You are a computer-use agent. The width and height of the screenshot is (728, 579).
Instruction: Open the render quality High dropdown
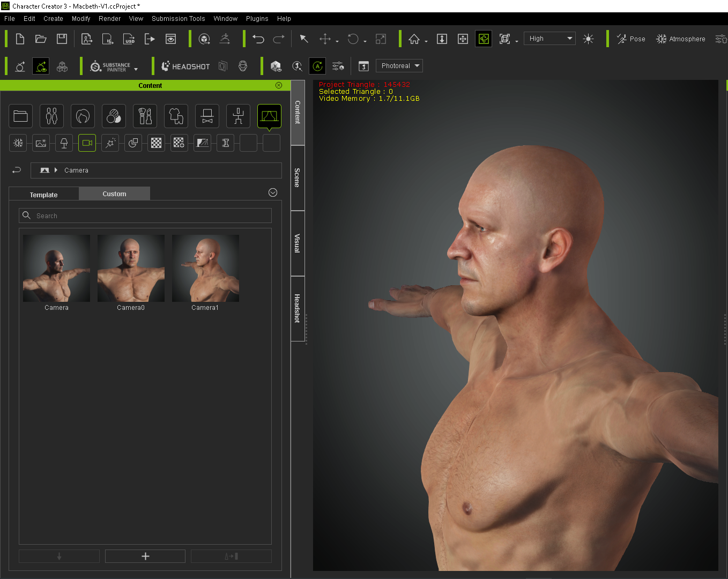coord(549,38)
